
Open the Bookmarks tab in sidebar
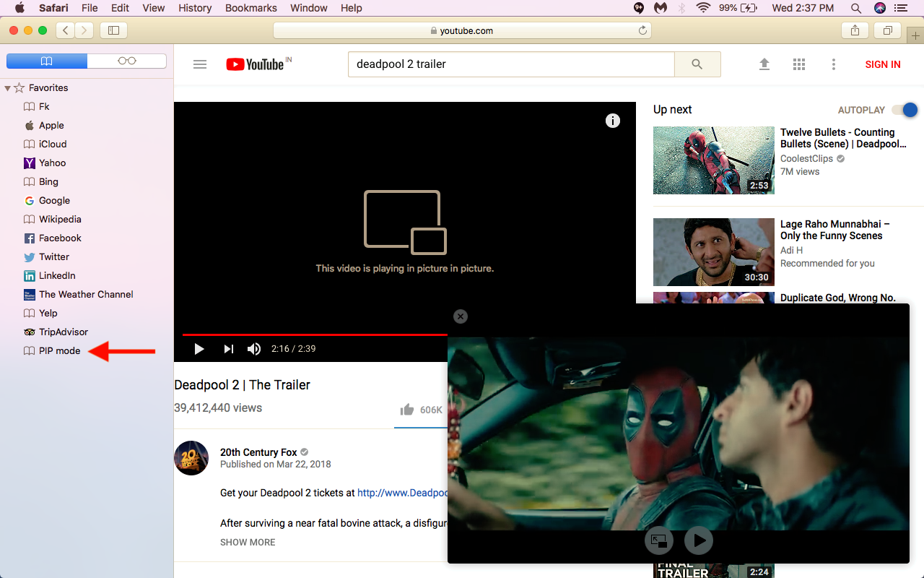pyautogui.click(x=47, y=61)
